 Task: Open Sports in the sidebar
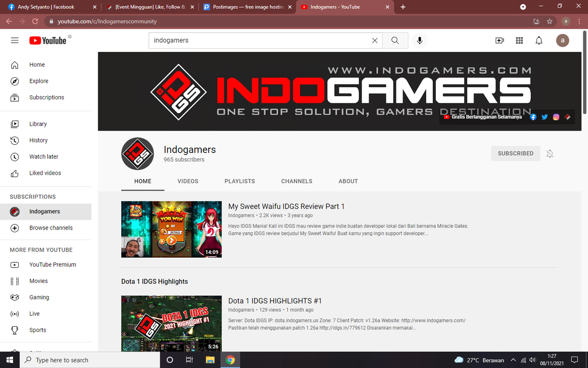pos(46,330)
